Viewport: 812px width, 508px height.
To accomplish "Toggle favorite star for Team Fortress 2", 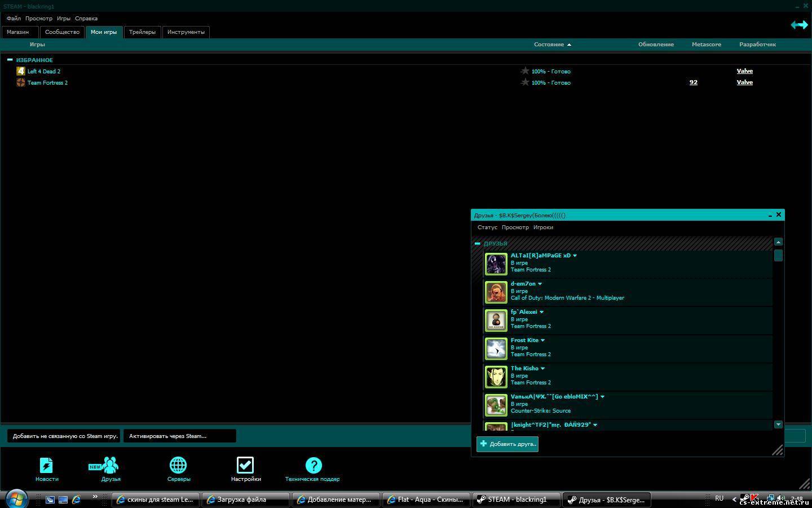I will tap(525, 82).
